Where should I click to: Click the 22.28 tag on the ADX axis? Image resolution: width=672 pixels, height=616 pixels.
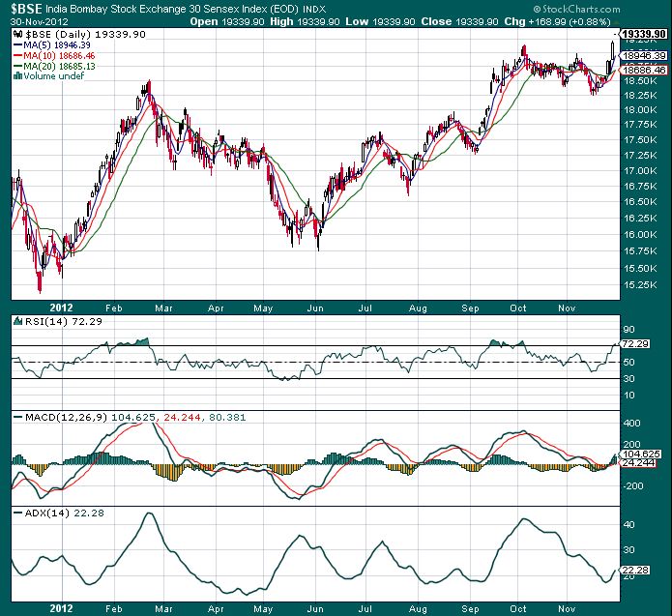(x=635, y=571)
